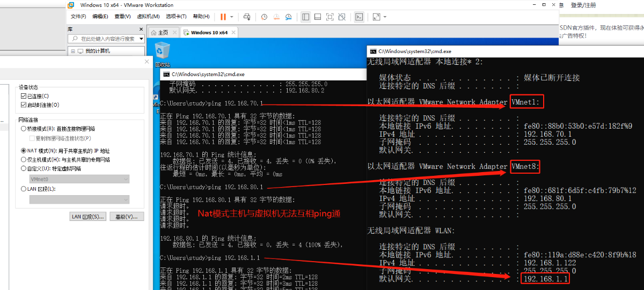Open the 文件(F) menu

click(78, 17)
